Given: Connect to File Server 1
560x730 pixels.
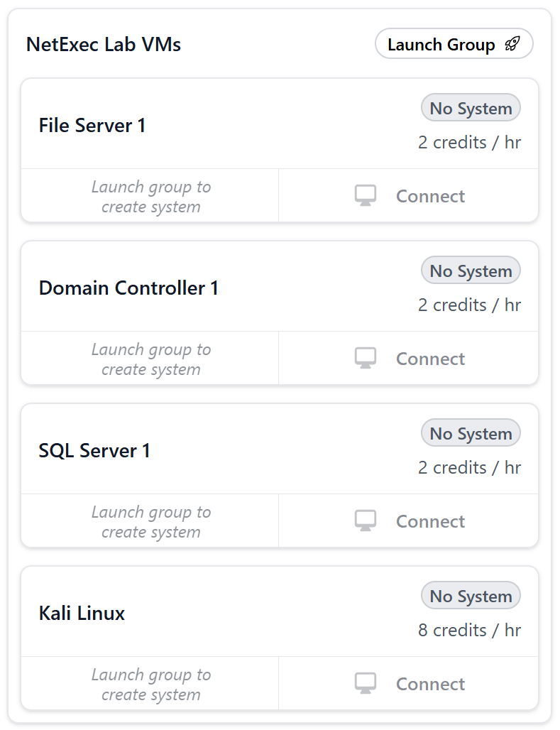Looking at the screenshot, I should 408,195.
